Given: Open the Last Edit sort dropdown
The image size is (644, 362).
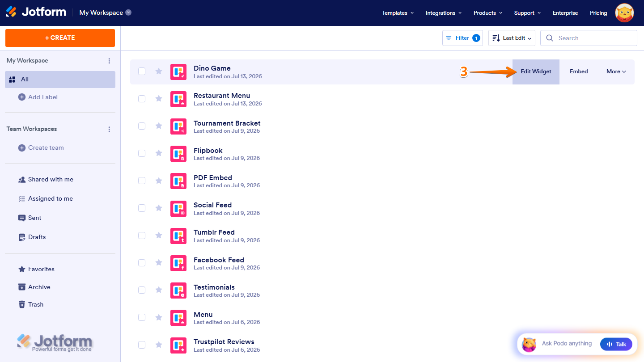Looking at the screenshot, I should click(x=512, y=38).
